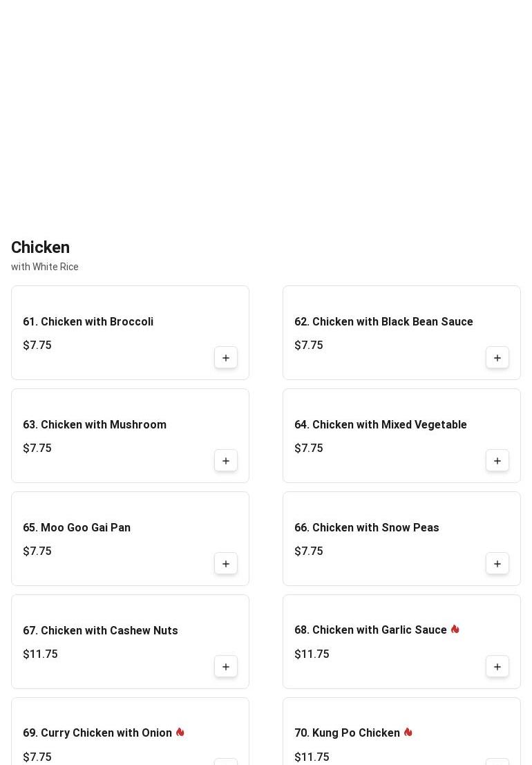
Task: Click $11.75 price of Cashew Nuts chicken
Action: click(x=40, y=654)
